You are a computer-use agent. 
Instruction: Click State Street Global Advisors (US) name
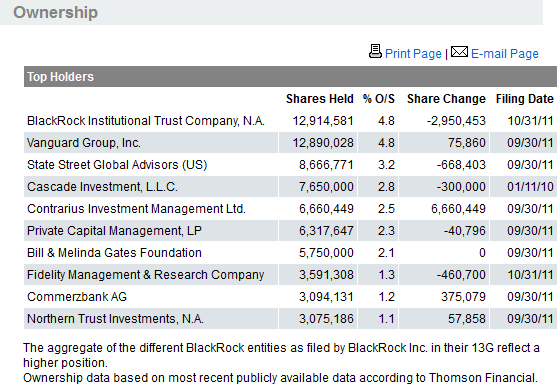[117, 165]
